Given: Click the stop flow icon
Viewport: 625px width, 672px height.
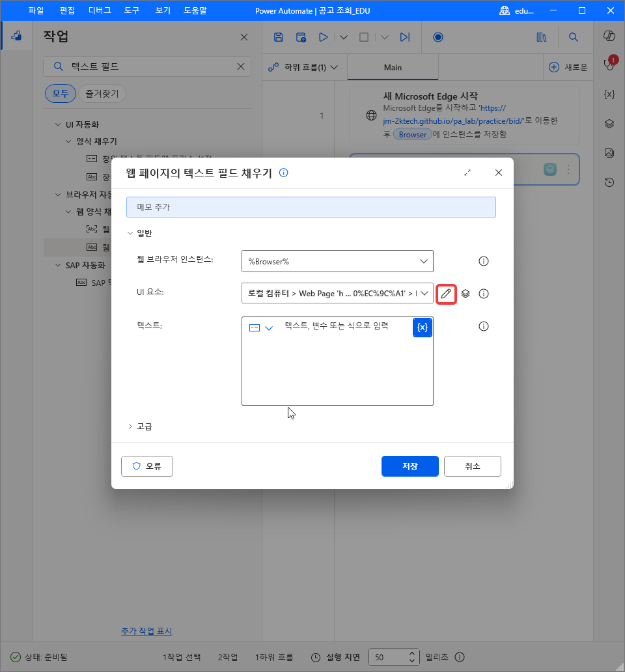Looking at the screenshot, I should click(364, 37).
